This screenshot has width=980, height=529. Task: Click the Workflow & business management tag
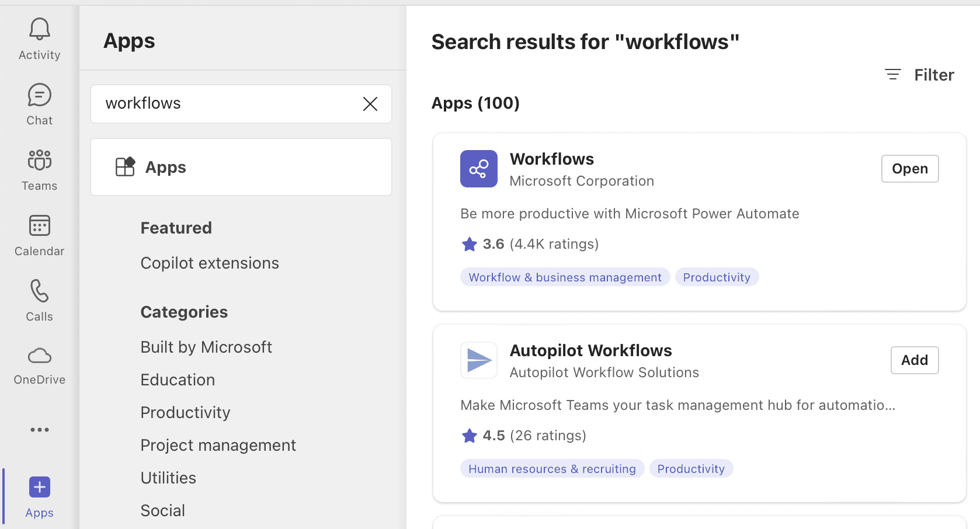(x=564, y=277)
